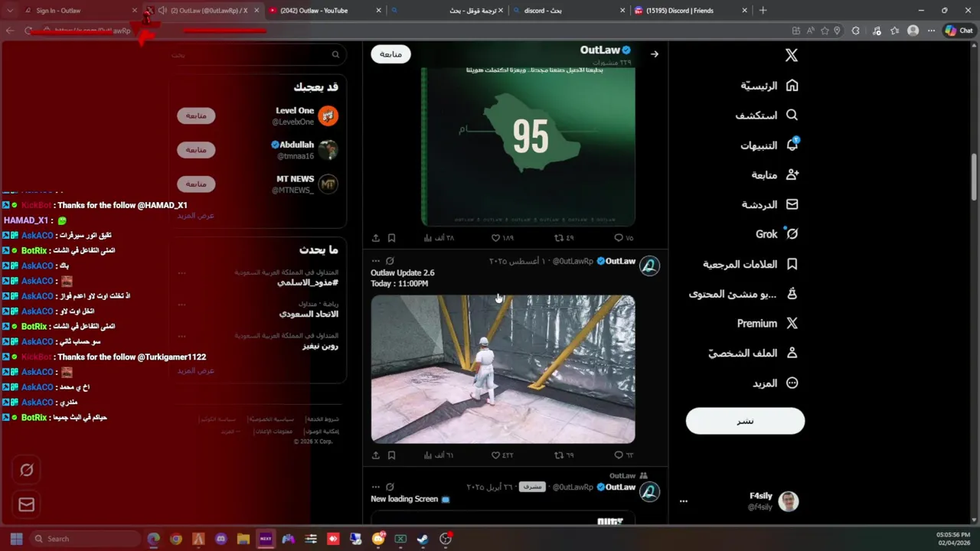Open Level One profile name
The height and width of the screenshot is (551, 980).
click(295, 110)
